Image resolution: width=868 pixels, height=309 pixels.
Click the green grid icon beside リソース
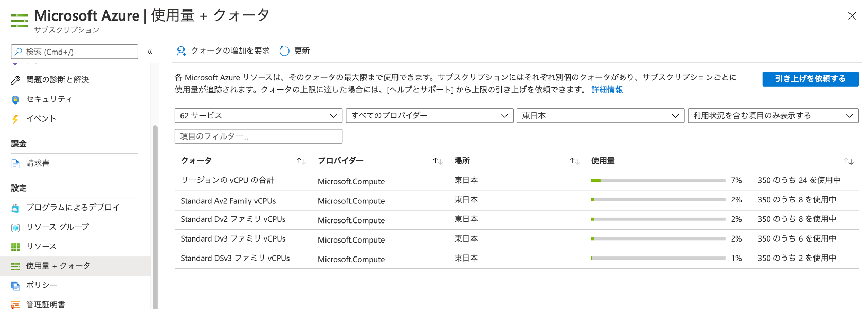pos(15,247)
